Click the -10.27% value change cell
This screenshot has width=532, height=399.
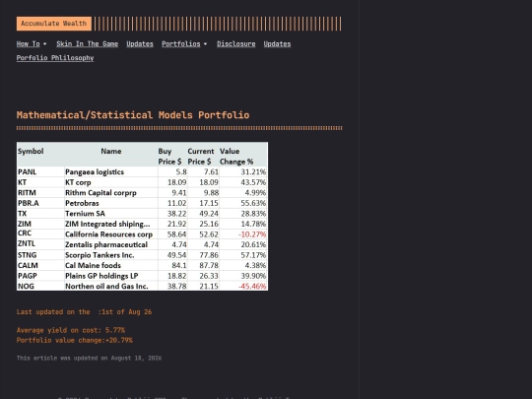click(243, 234)
